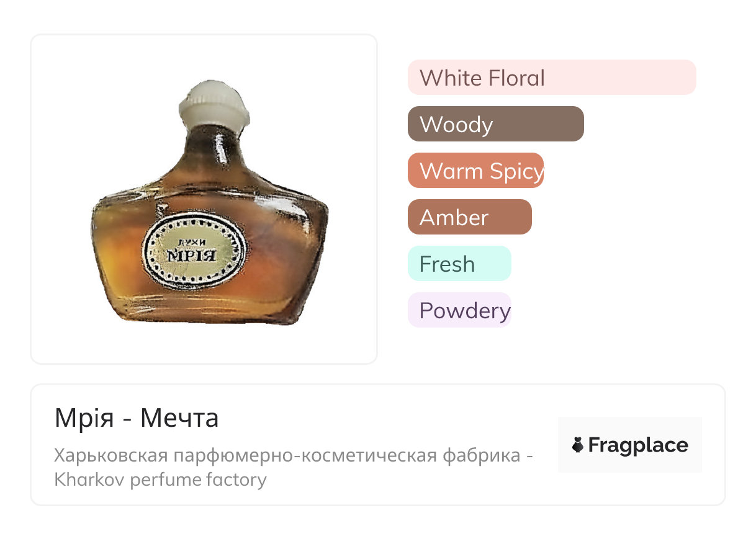Select the Fresh accord bar
This screenshot has width=756, height=536.
click(x=459, y=264)
